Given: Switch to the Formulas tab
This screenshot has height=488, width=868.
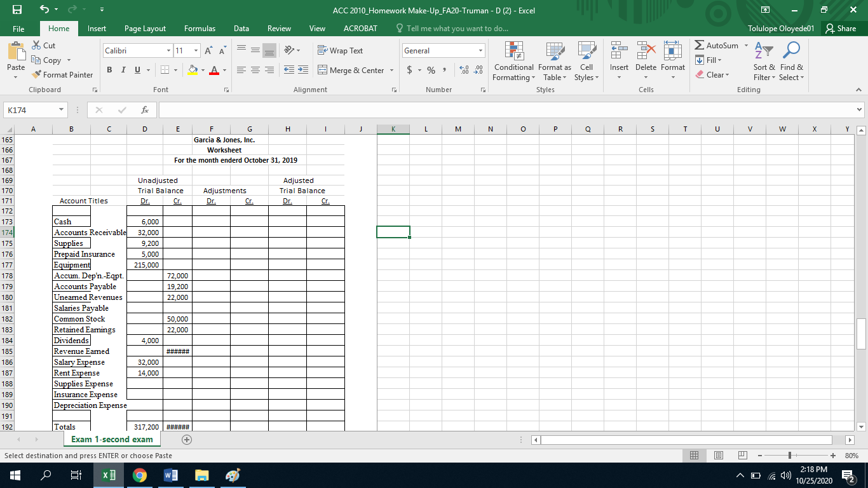Looking at the screenshot, I should point(200,29).
